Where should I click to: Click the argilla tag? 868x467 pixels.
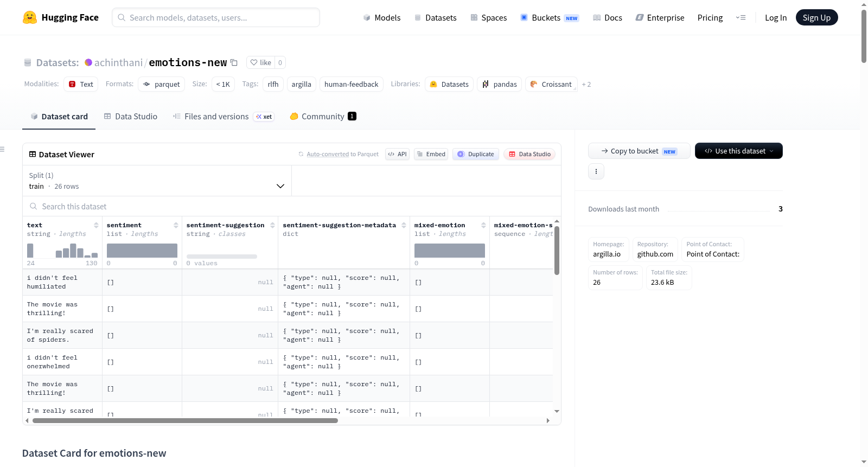301,84
